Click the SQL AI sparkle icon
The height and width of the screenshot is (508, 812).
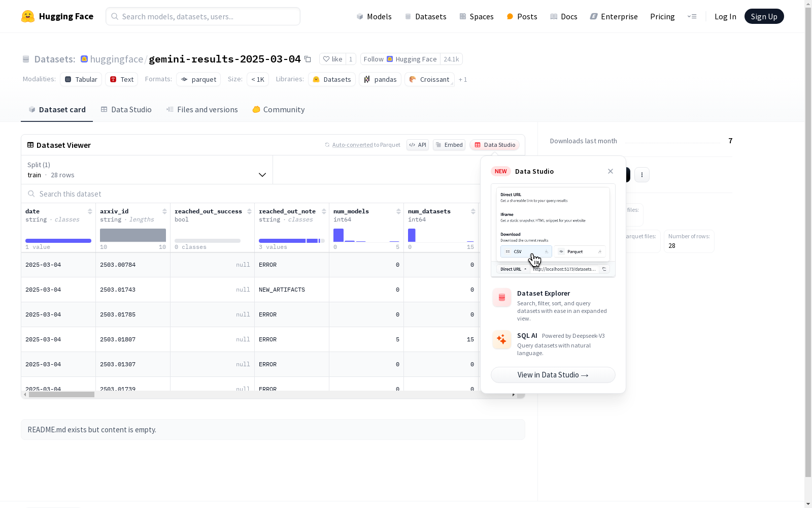pyautogui.click(x=502, y=339)
